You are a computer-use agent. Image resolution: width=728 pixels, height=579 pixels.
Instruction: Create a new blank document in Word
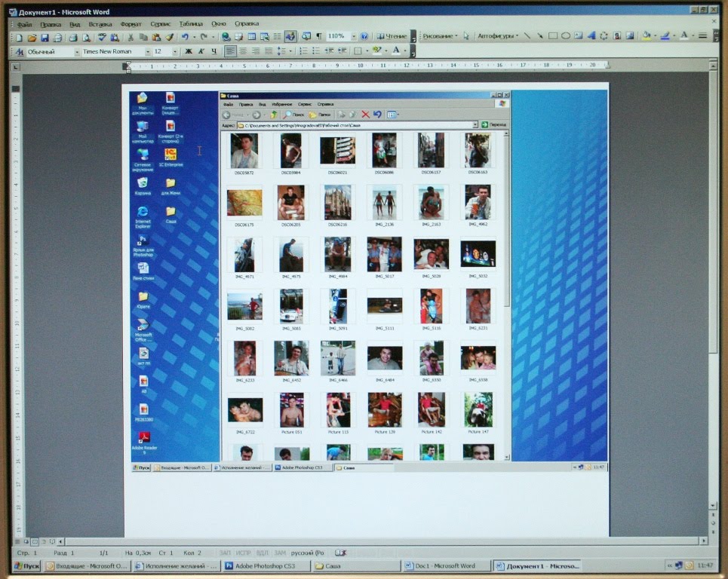(x=19, y=37)
